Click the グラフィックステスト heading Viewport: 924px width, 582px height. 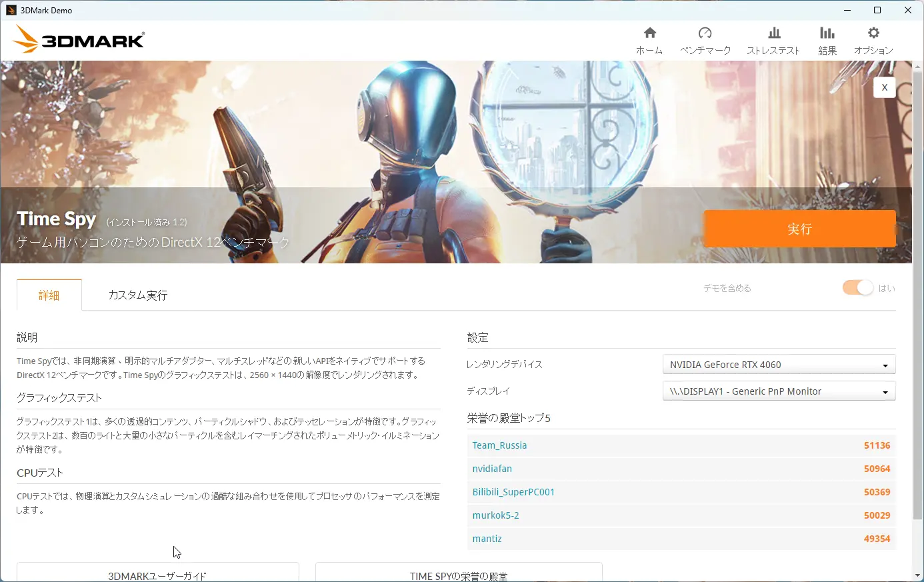pyautogui.click(x=59, y=398)
